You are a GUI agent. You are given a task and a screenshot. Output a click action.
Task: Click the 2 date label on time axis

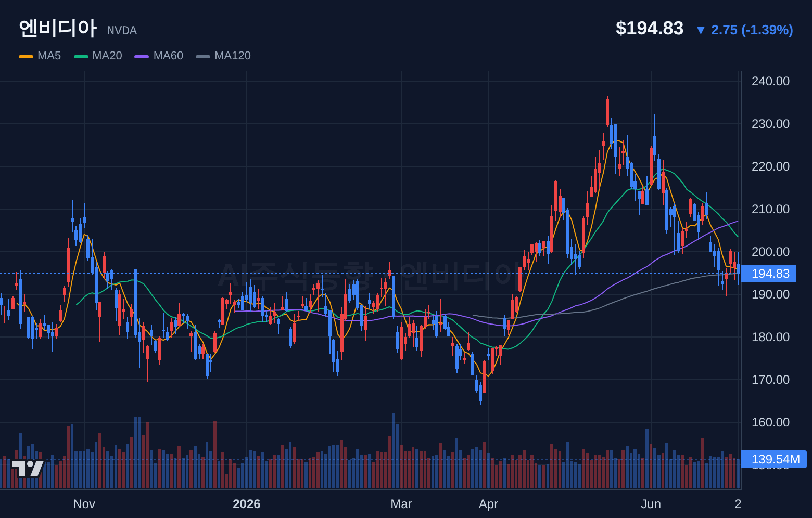738,504
